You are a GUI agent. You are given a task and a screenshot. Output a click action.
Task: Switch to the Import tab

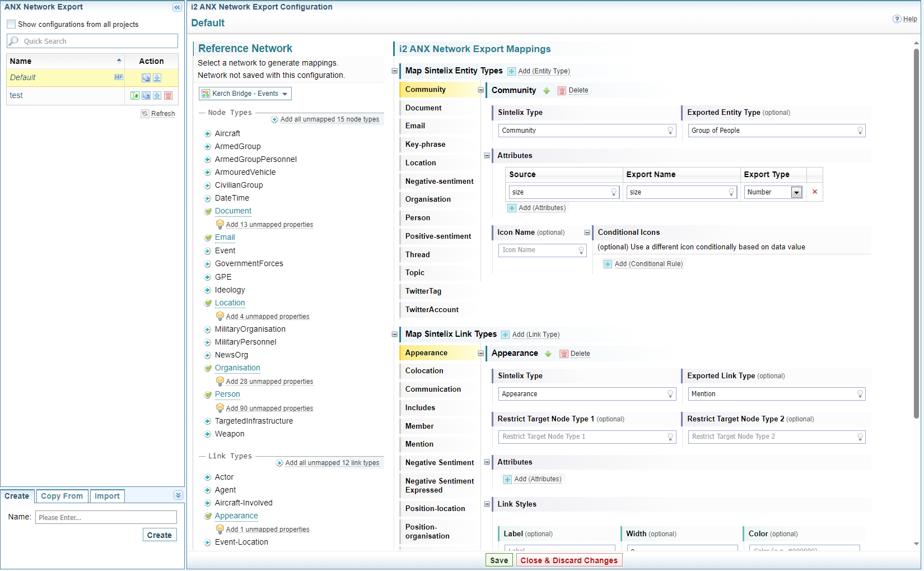[x=107, y=496]
